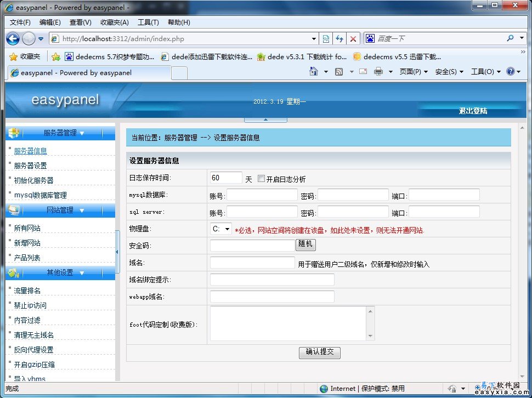The width and height of the screenshot is (532, 398).
Task: Open the 工具(O) command bar menu
Action: 486,71
